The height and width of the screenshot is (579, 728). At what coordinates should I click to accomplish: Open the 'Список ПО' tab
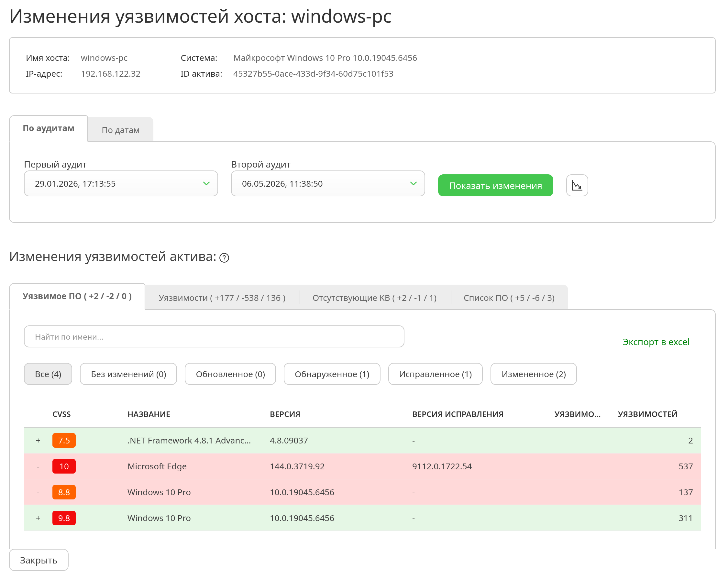tap(509, 298)
